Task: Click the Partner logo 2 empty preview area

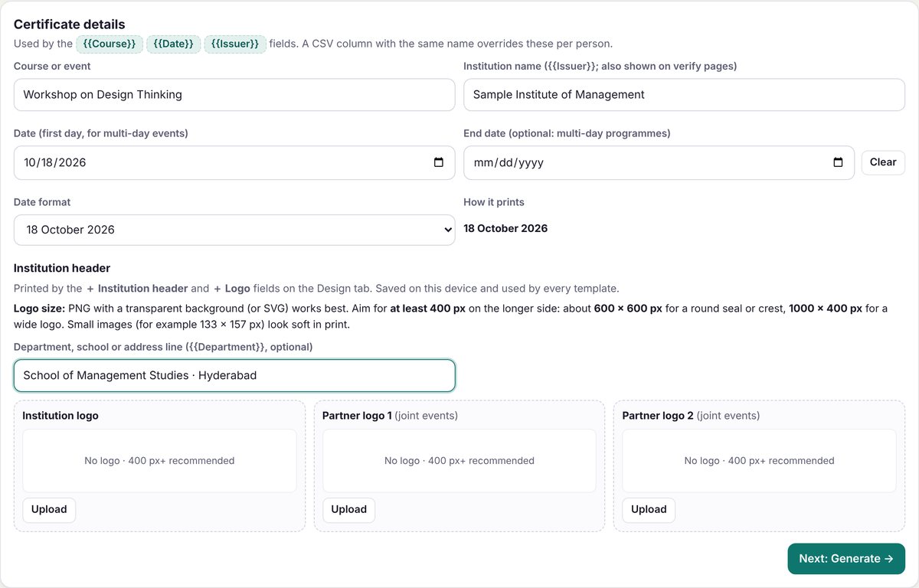Action: coord(759,461)
